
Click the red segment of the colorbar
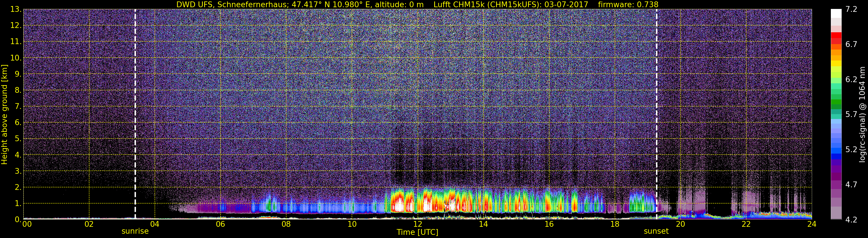point(836,36)
